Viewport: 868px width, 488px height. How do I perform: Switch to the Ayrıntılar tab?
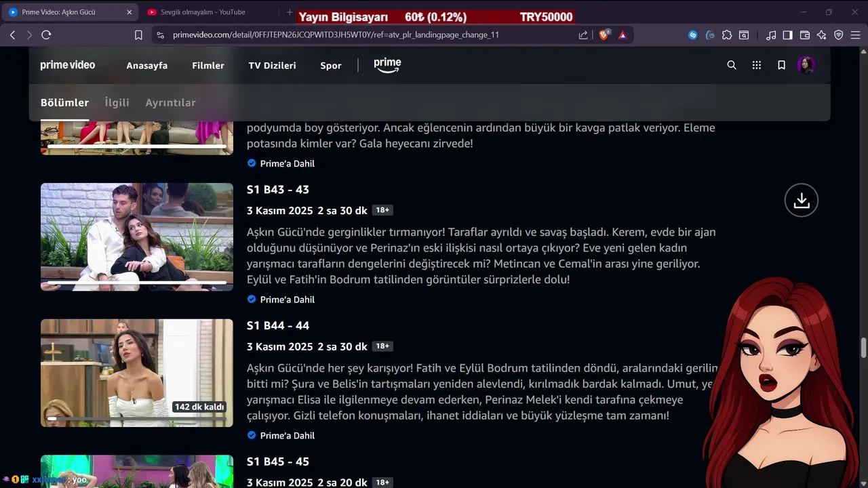click(x=170, y=102)
